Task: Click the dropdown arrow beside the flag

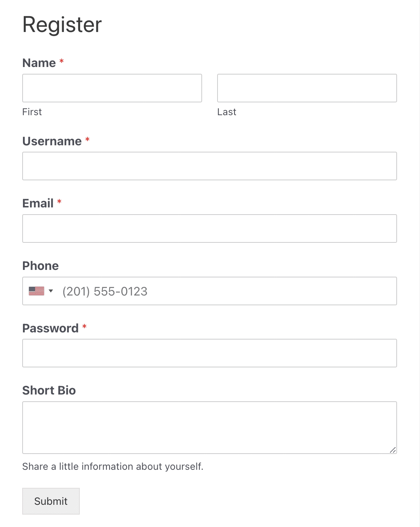Action: point(51,291)
